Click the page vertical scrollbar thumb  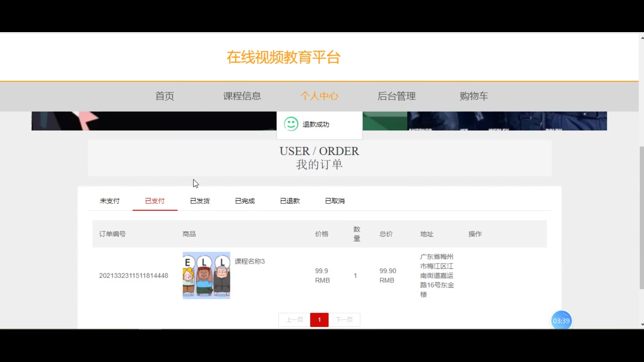coord(641,218)
